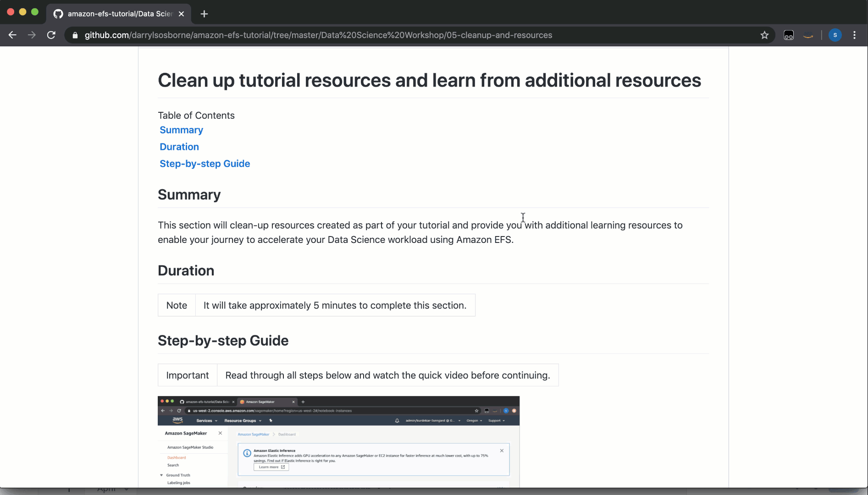The width and height of the screenshot is (868, 495).
Task: Click the macOS green fullscreen window button
Action: tap(35, 12)
